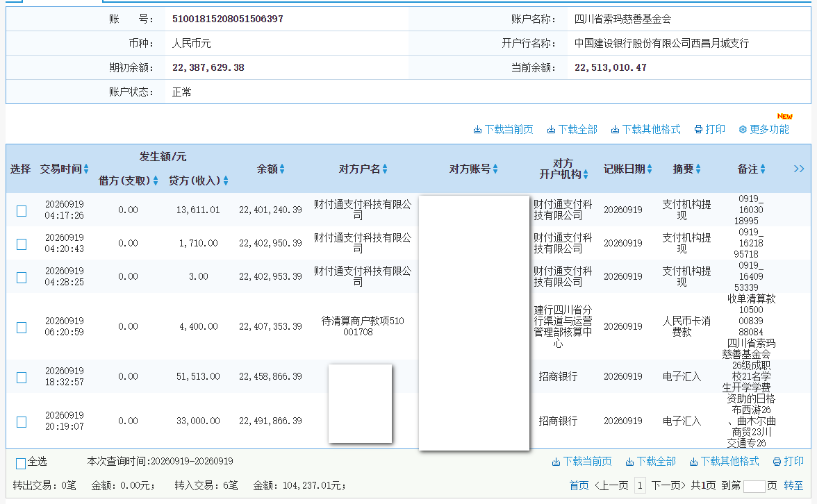Click account name 四川省索玛慈善基金会
Viewport: 817px width, 504px height.
tap(622, 19)
